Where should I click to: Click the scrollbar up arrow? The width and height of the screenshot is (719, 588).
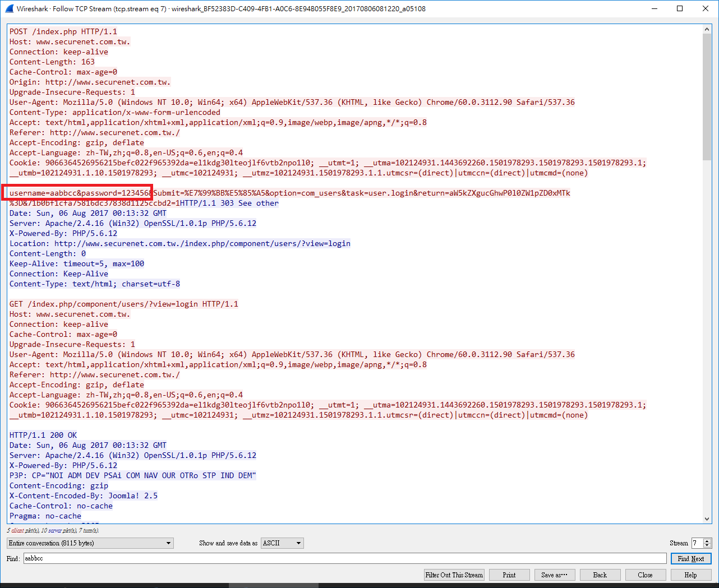707,29
